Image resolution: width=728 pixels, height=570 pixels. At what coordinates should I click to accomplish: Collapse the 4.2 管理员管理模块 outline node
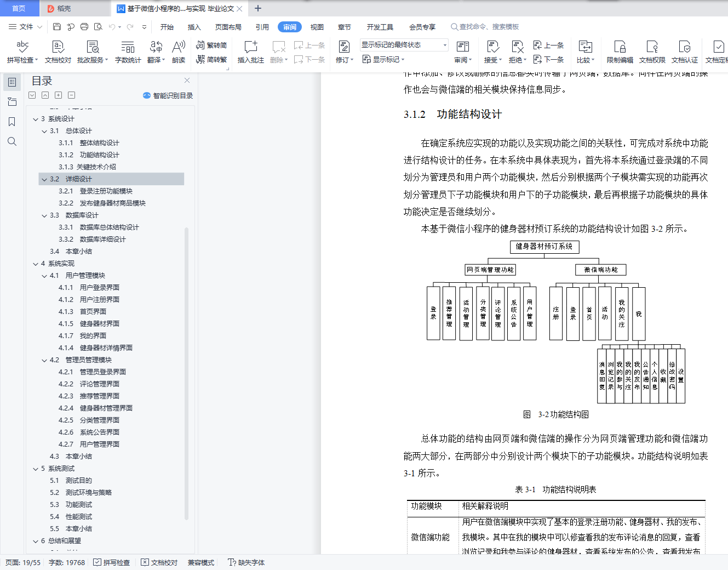44,360
